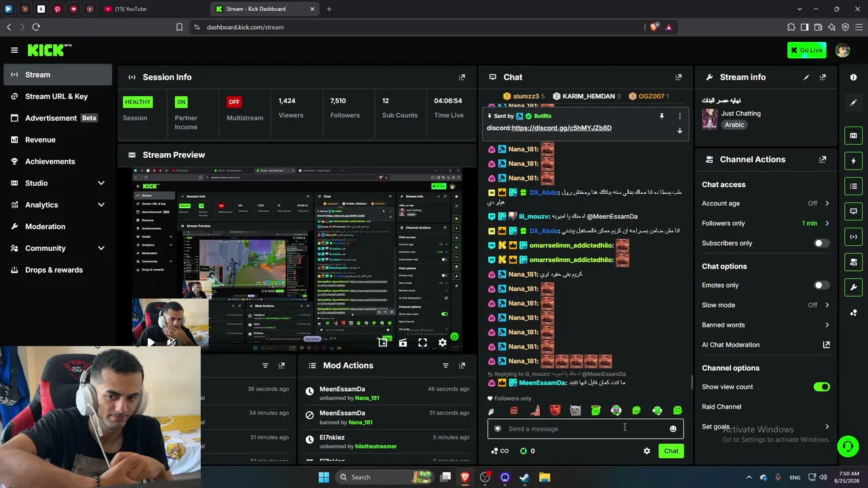Click inside the Send a message field
Screen dimensions: 868x488
[585, 428]
